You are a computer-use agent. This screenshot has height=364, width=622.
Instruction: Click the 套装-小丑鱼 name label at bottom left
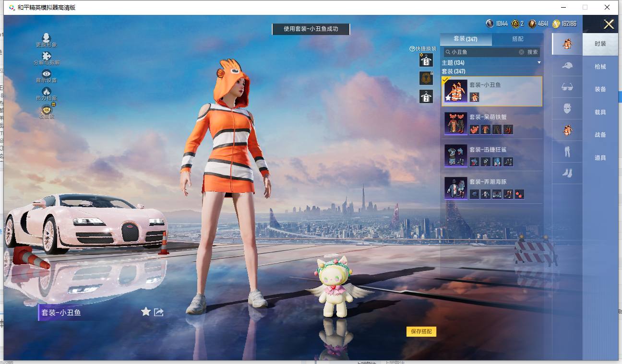tap(61, 313)
